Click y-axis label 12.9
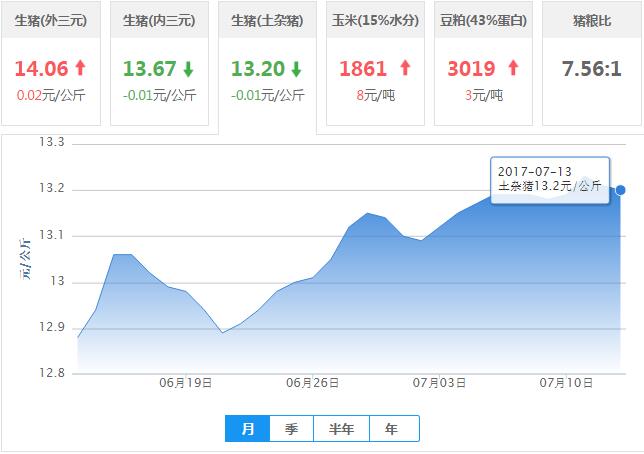 52,327
